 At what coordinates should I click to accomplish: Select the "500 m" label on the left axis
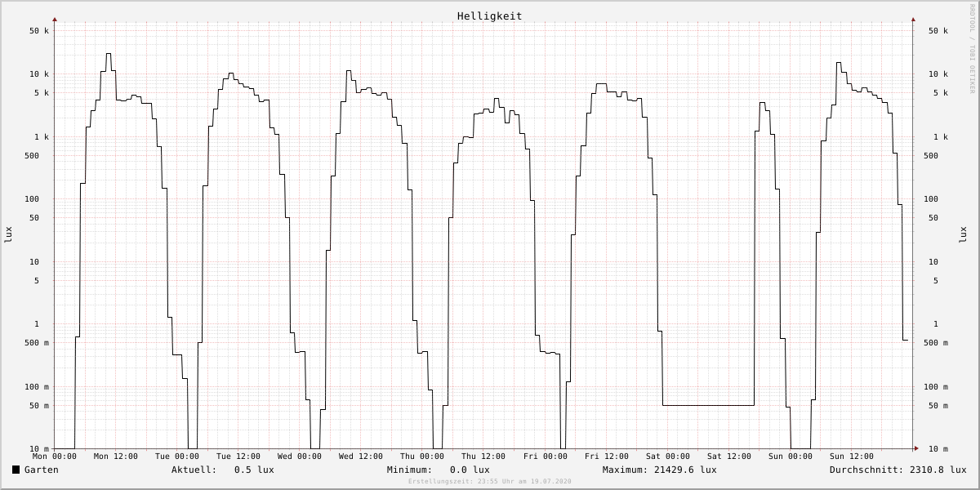point(37,343)
